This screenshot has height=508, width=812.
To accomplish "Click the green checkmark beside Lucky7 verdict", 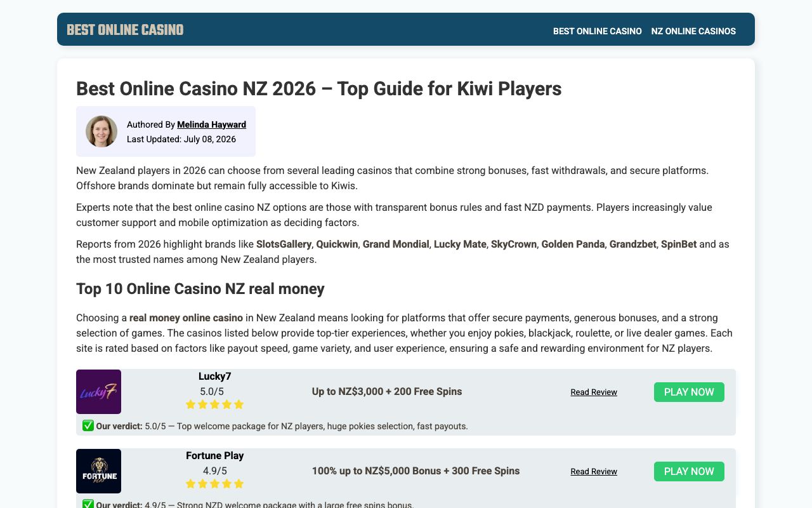I will point(88,425).
